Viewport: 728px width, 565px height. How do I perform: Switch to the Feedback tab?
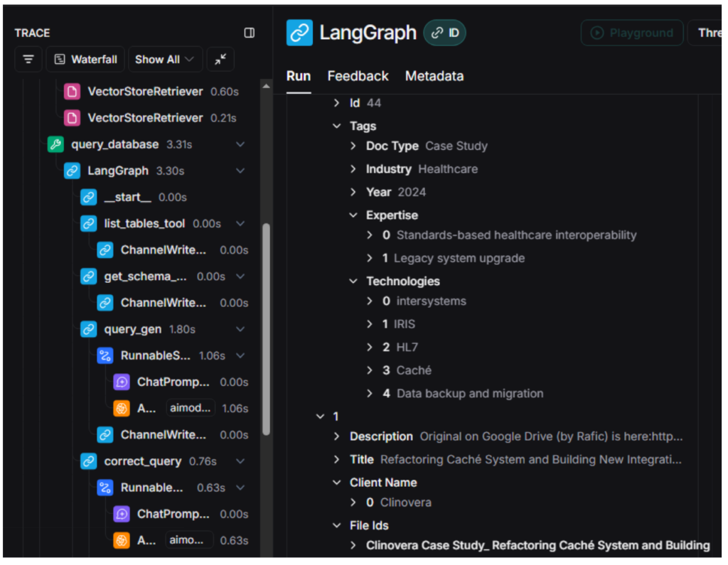(358, 76)
